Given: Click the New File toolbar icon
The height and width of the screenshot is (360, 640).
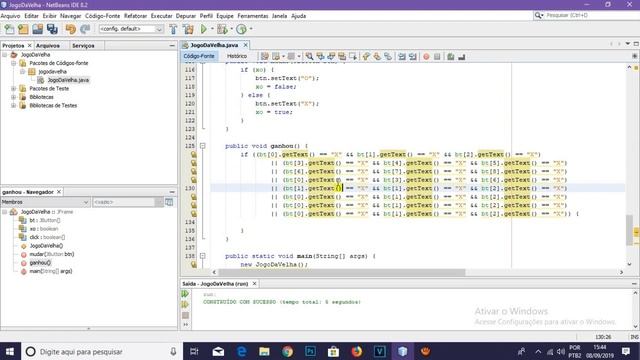Looking at the screenshot, I should (x=9, y=29).
